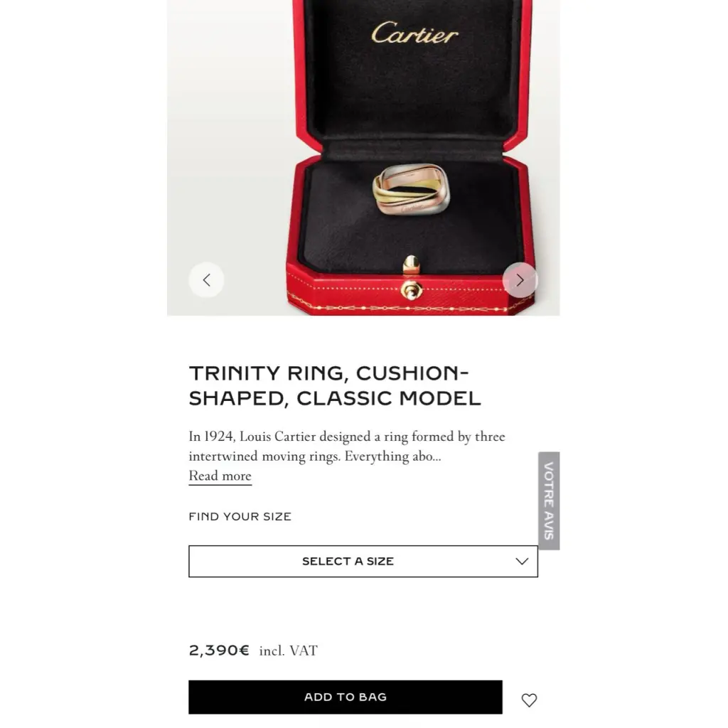Screen dimensions: 728x728
Task: Show the next product image
Action: click(x=520, y=280)
